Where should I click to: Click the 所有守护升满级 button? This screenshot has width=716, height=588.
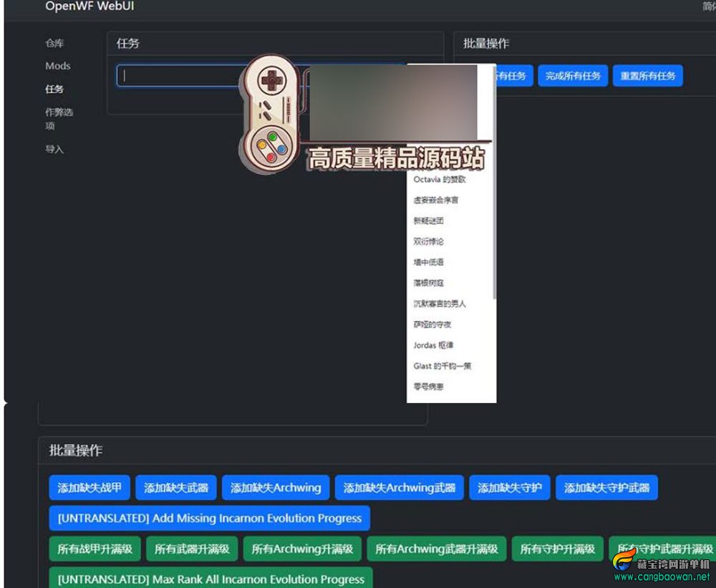[x=558, y=549]
